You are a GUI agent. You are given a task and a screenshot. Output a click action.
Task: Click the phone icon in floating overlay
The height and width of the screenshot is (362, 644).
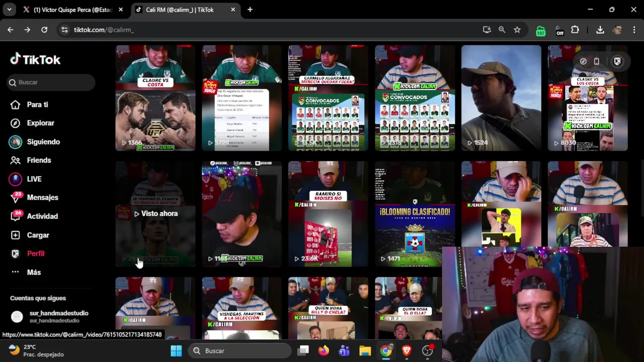(597, 61)
